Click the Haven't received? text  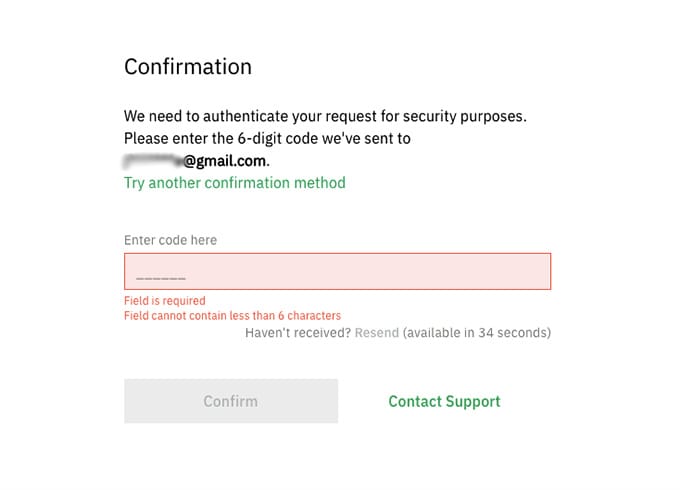[297, 332]
